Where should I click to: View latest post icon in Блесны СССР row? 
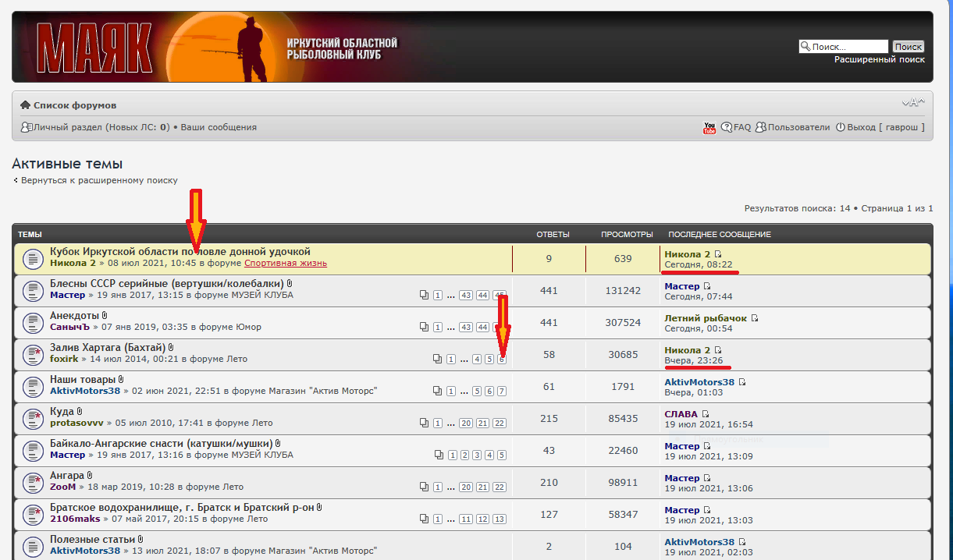[706, 286]
